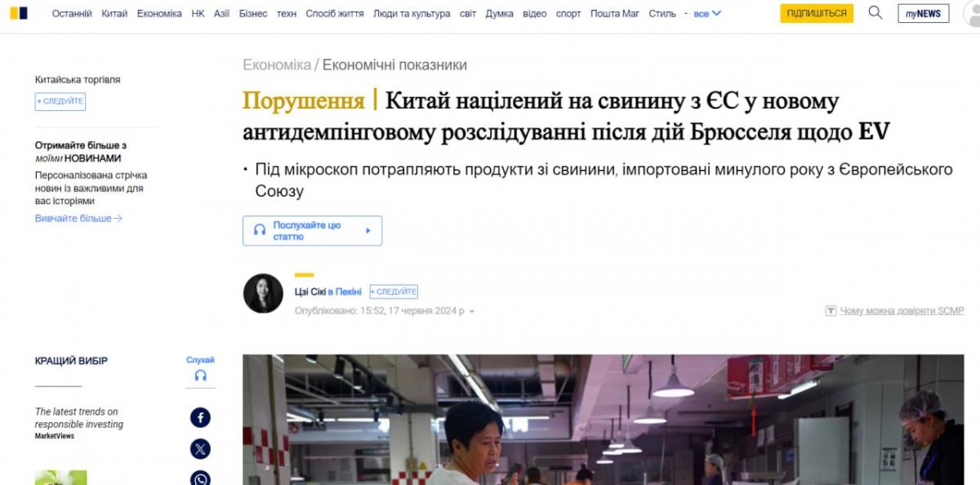Image resolution: width=980 pixels, height=485 pixels.
Task: Toggle follow for Китайська торгівля
Action: 60,101
